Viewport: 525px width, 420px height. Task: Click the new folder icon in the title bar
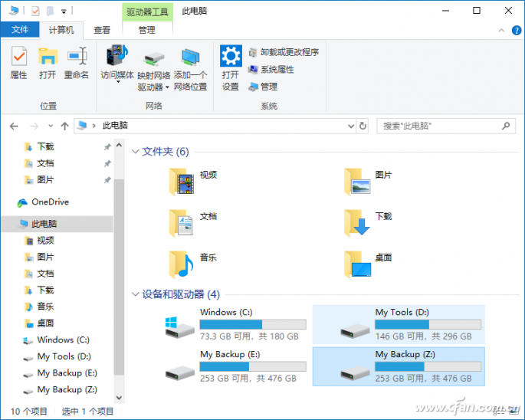tap(50, 11)
